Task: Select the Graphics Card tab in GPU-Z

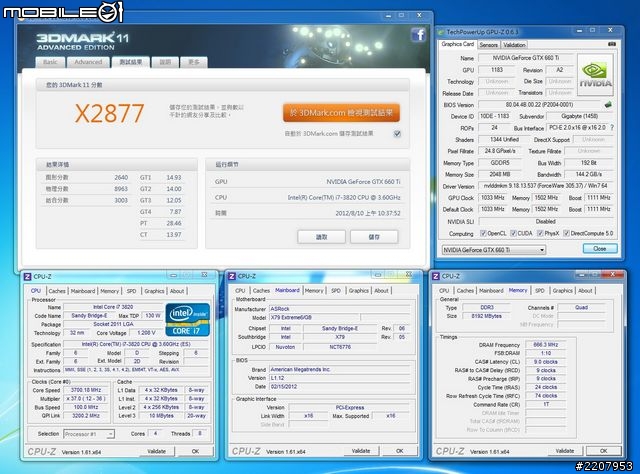Action: [458, 44]
